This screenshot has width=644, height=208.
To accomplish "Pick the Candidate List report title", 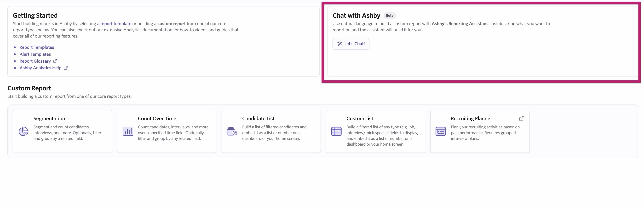I will (258, 119).
